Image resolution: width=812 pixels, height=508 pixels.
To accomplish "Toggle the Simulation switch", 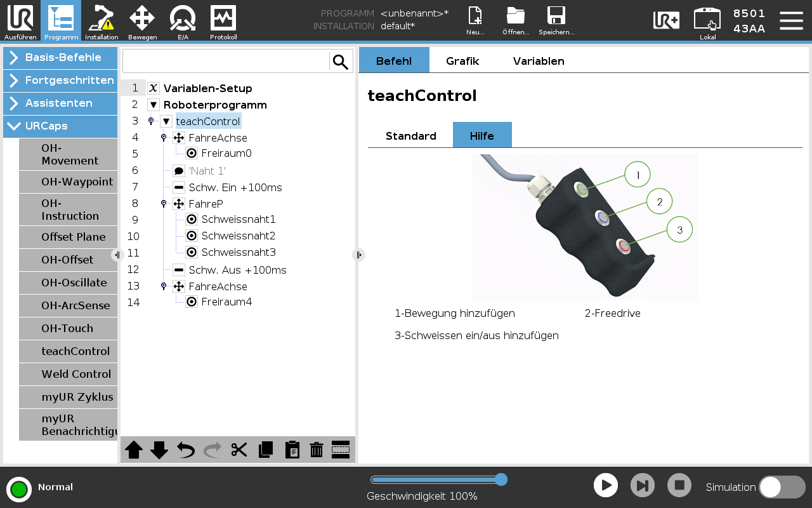I will [x=782, y=487].
